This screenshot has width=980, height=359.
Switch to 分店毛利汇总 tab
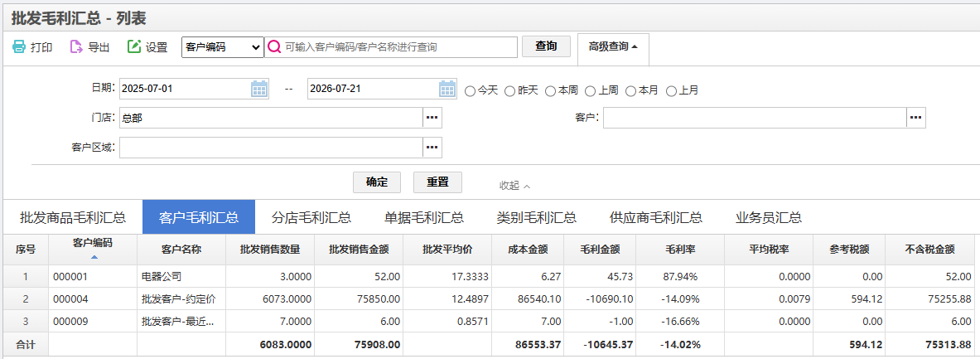(x=311, y=218)
